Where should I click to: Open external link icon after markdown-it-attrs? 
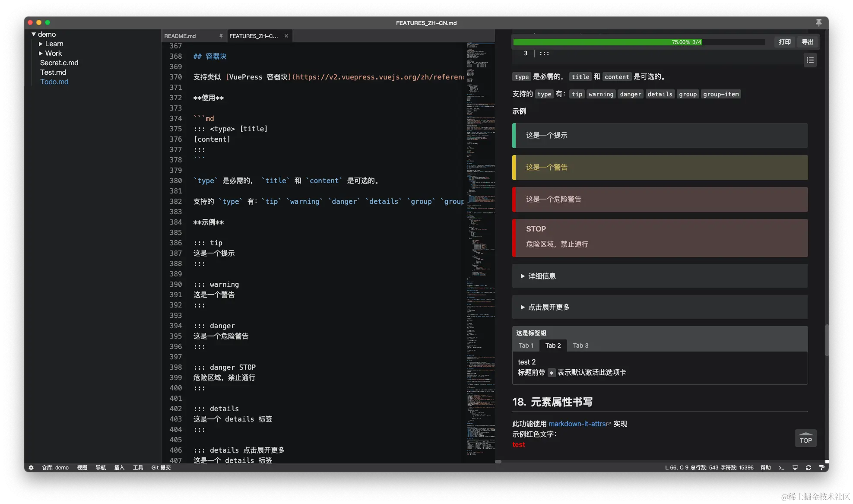point(609,424)
